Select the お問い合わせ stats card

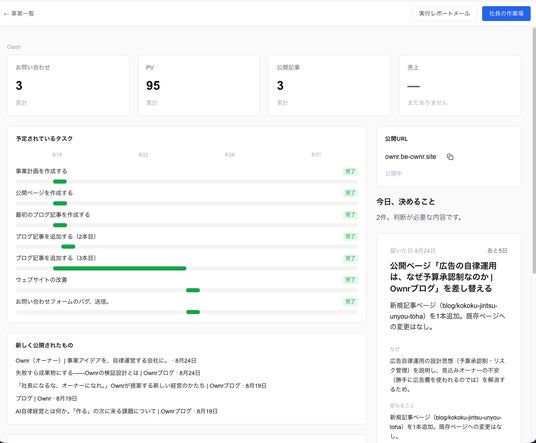(x=68, y=85)
